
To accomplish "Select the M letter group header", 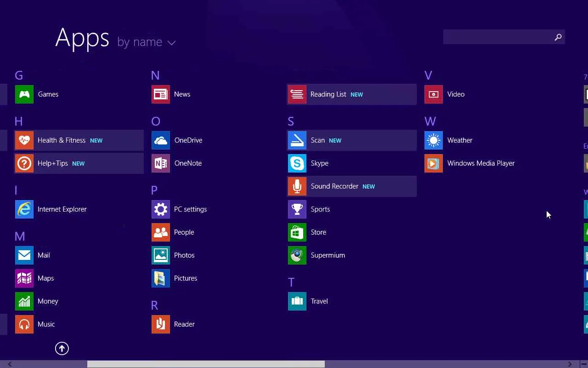I will click(20, 236).
